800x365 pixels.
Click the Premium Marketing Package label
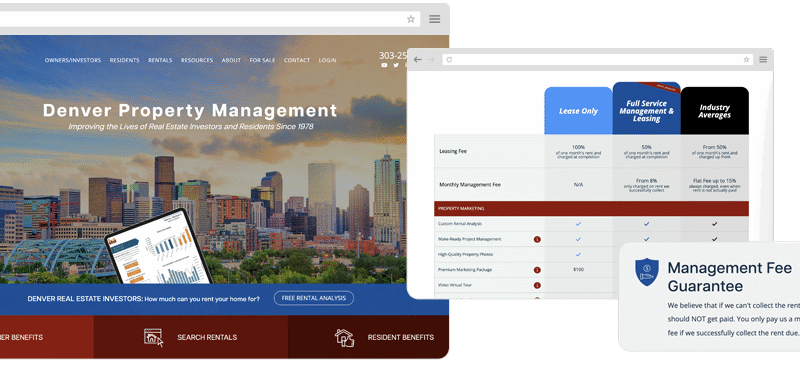pyautogui.click(x=465, y=270)
